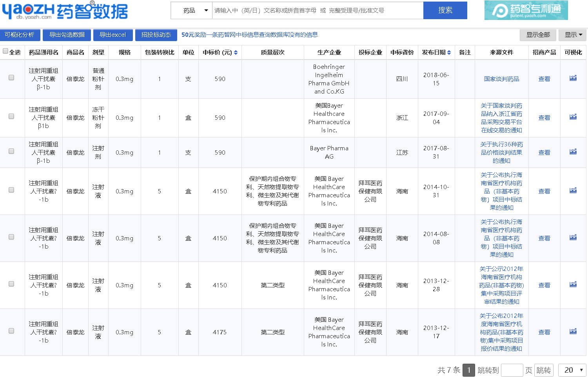
Task: Sort by 发布日期 column arrows
Action: [x=449, y=52]
